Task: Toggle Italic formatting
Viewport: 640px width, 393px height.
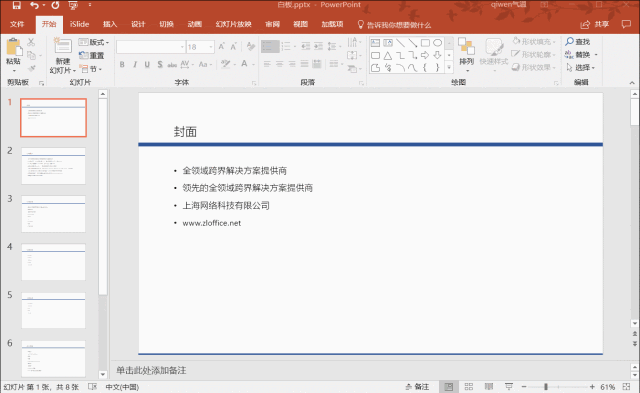Action: [x=135, y=64]
